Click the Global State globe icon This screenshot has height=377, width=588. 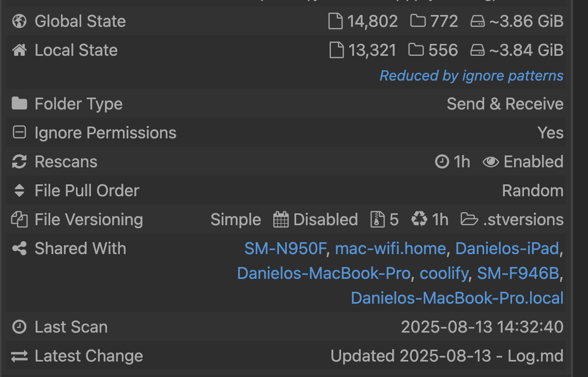click(x=20, y=21)
